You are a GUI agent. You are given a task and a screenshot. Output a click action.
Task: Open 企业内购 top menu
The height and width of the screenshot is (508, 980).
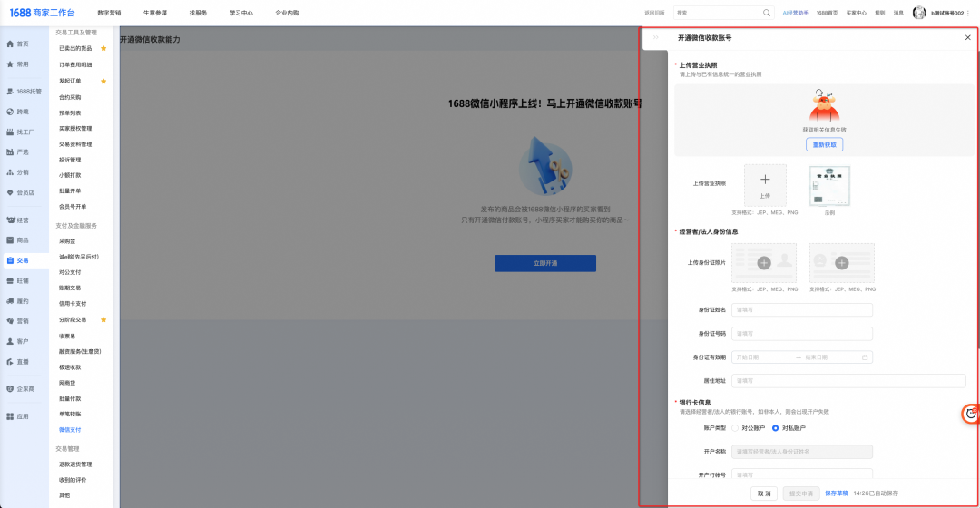(x=287, y=13)
